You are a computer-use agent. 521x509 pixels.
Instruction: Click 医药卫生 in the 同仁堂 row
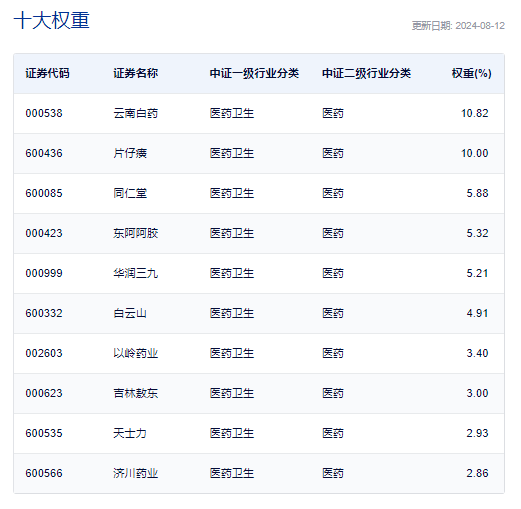pos(232,193)
